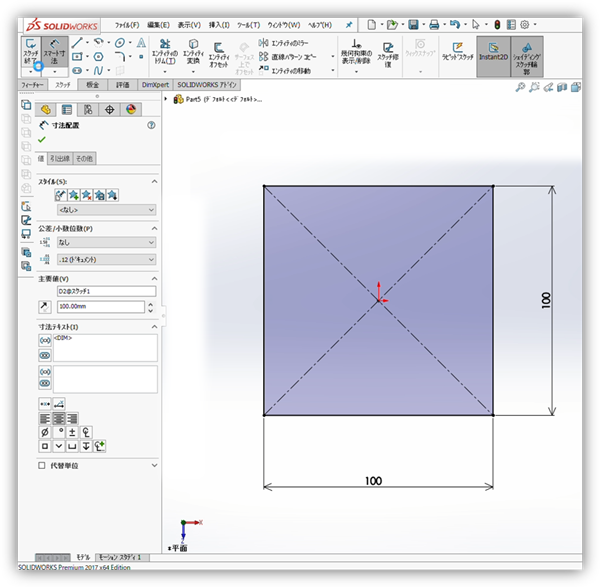The image size is (600, 587).
Task: Click the Rapid Sketch (ラピッドスケッチ) tool
Action: 458,52
